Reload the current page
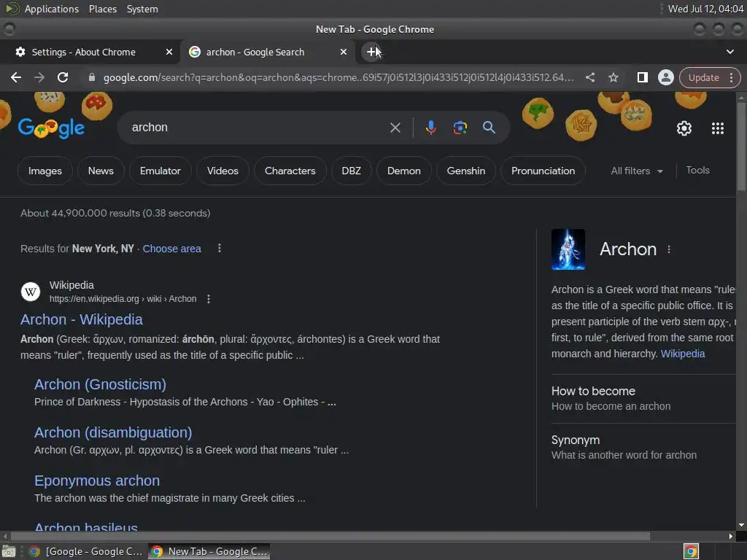747x560 pixels. 63,77
